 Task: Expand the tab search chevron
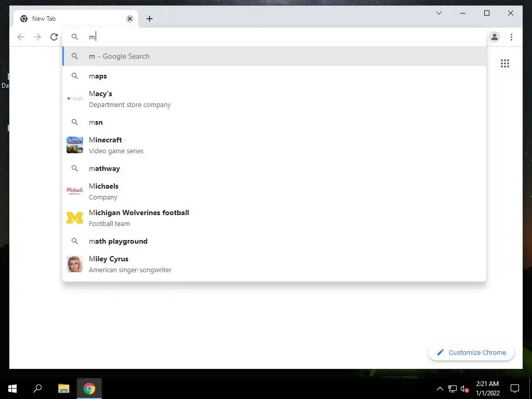point(438,13)
